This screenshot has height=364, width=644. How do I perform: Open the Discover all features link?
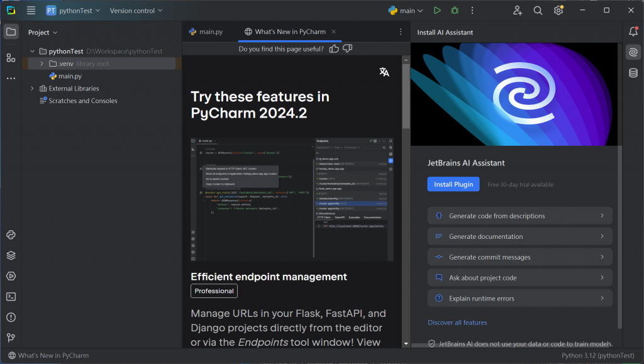point(457,323)
